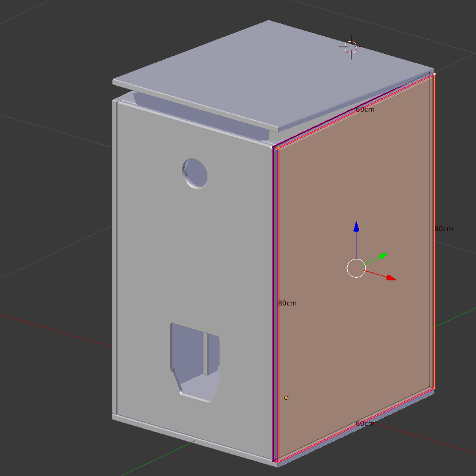Select the flat lid on top of the box
The width and height of the screenshot is (476, 476).
coord(273,76)
